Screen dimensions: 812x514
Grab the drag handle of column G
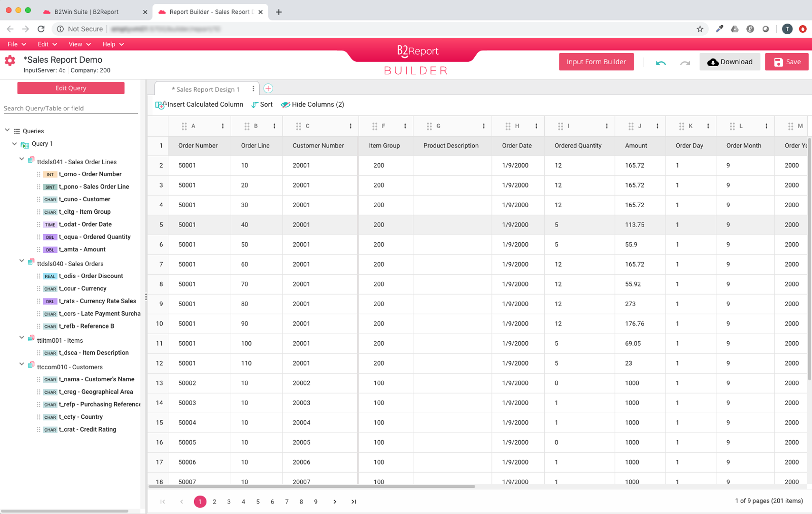point(429,126)
